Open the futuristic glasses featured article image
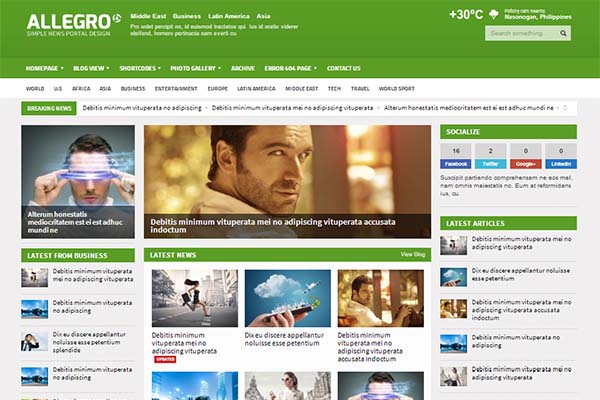Screen dimensions: 600x400 [x=78, y=181]
